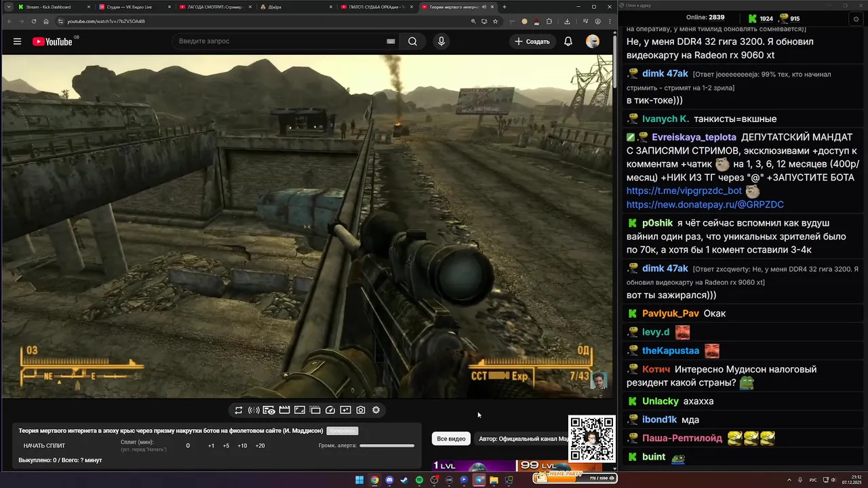Add five minutes with the +5 button
Screen dimensions: 868x488
pos(226,445)
